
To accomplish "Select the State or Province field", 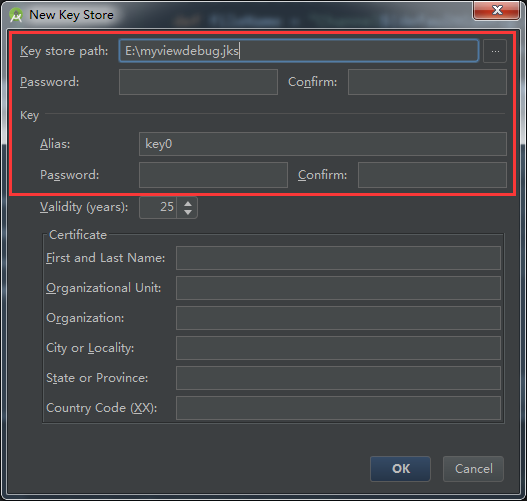I will [x=338, y=378].
